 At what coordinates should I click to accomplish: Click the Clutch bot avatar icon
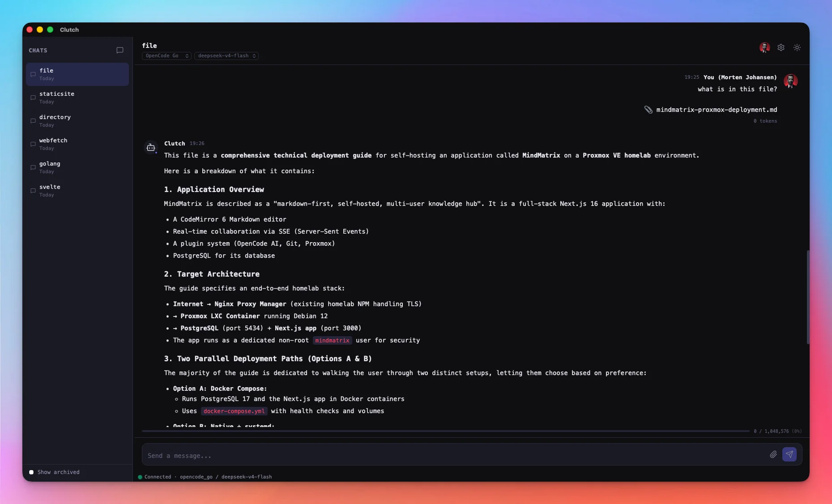click(151, 147)
